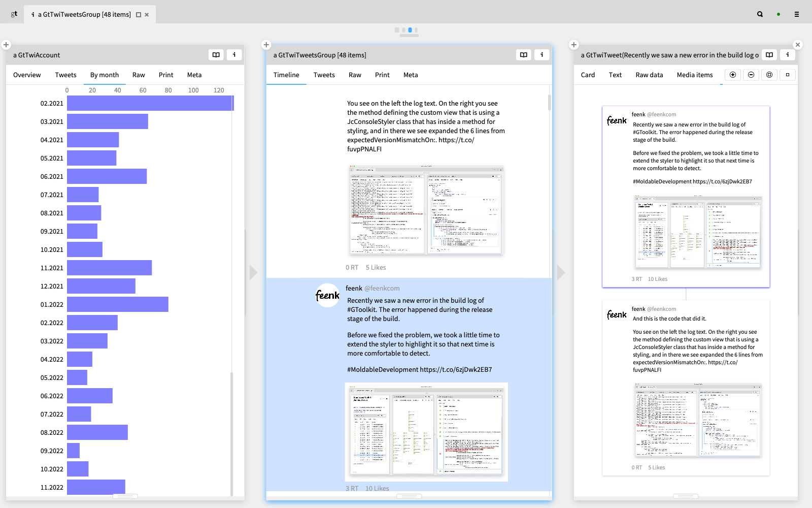The height and width of the screenshot is (508, 812).
Task: Open the Raw tab in GtTwiTweetsGroup pane
Action: [355, 75]
